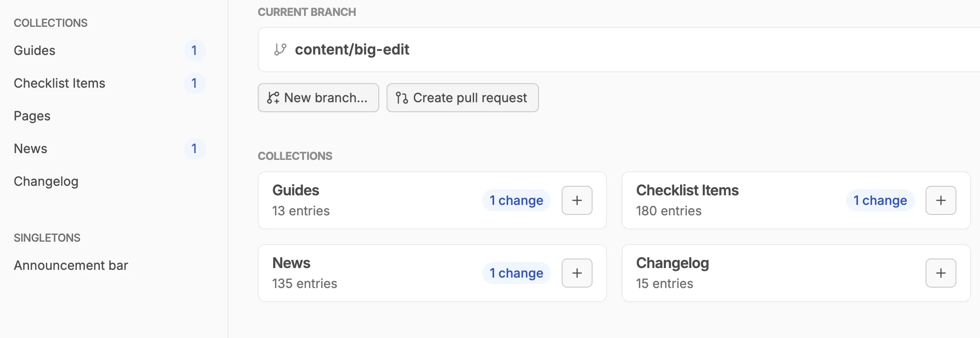Open Changelog from the sidebar

46,181
